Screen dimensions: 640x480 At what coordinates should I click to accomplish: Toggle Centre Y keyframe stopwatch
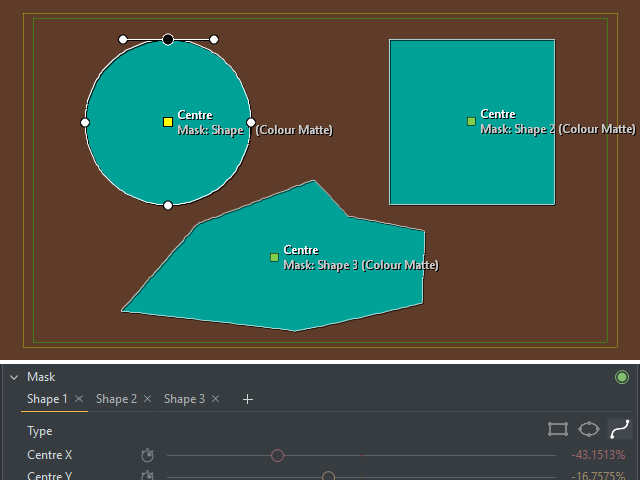(x=147, y=476)
